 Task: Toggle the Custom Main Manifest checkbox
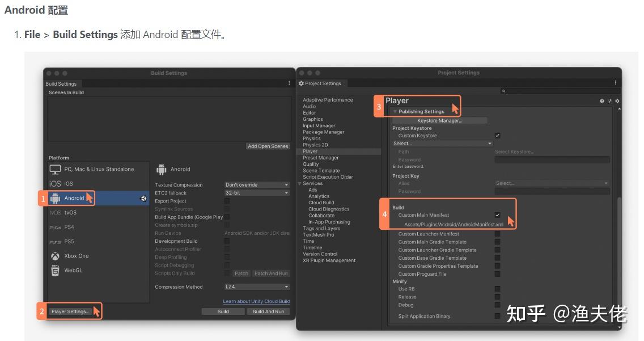pos(497,214)
